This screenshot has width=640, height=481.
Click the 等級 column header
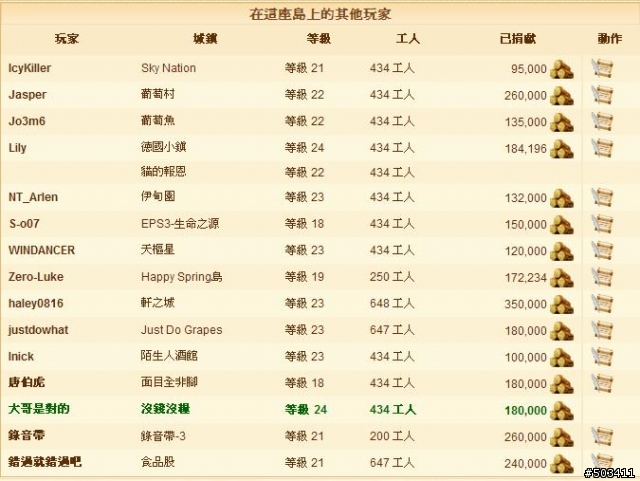[318, 39]
